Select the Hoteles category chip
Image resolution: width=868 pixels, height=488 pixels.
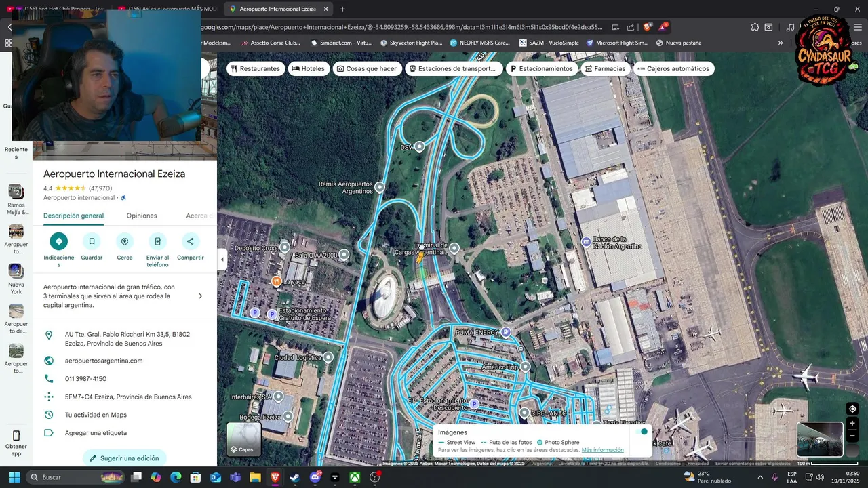click(308, 68)
